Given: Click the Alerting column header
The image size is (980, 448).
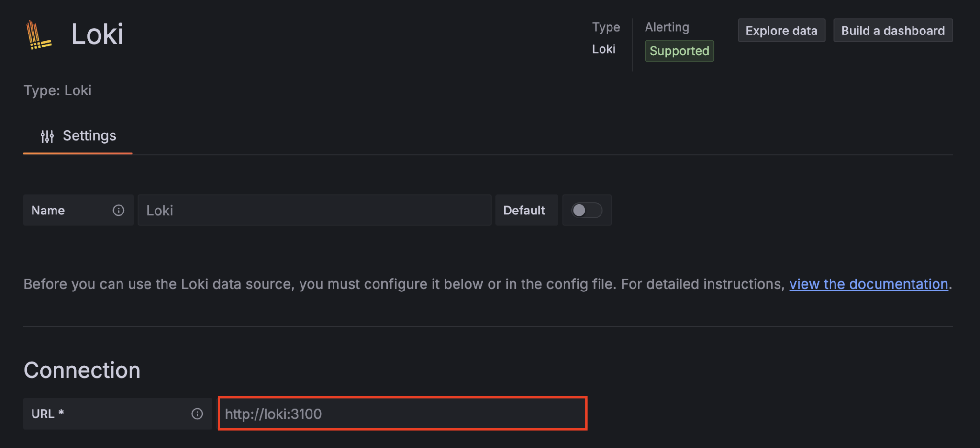Looking at the screenshot, I should point(667,27).
